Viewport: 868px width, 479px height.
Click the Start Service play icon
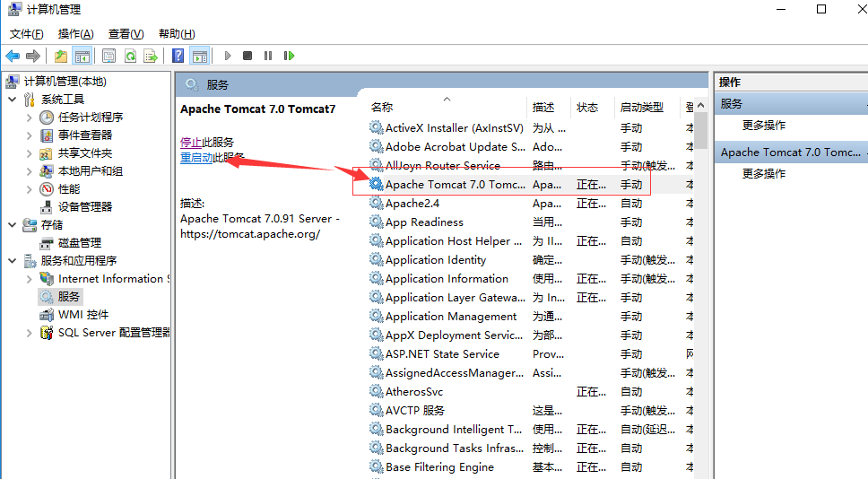pyautogui.click(x=227, y=56)
